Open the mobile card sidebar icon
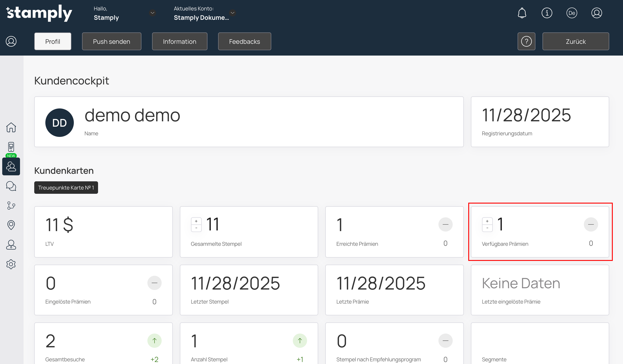Screen dimensions: 623x364 click(11, 147)
